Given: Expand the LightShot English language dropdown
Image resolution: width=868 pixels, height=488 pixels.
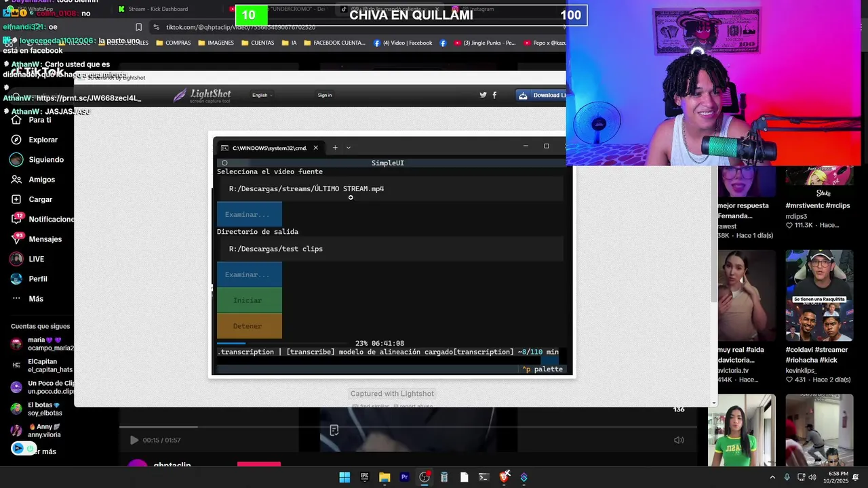Looking at the screenshot, I should coord(262,95).
